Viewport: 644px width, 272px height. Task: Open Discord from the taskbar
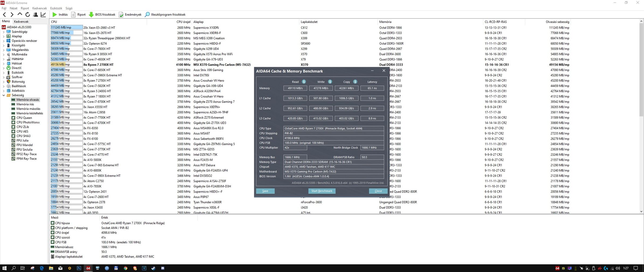tap(163, 268)
